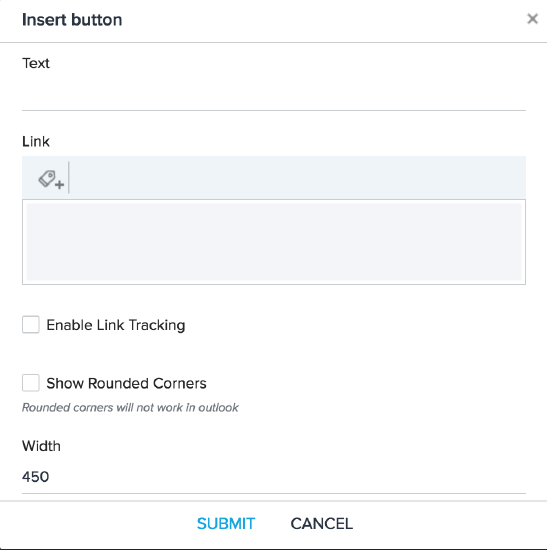Tick the Enable Link Tracking checkbox
Screen dimensions: 547x550
(31, 324)
